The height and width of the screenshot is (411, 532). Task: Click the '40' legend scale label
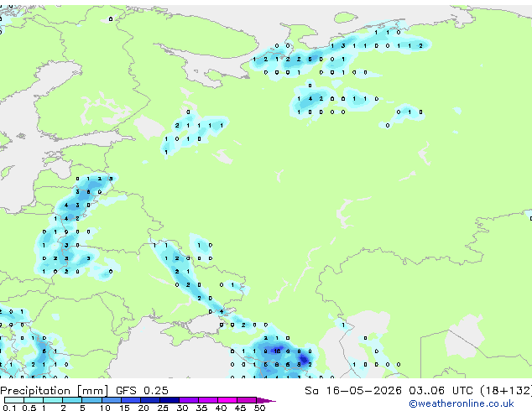[222, 408]
